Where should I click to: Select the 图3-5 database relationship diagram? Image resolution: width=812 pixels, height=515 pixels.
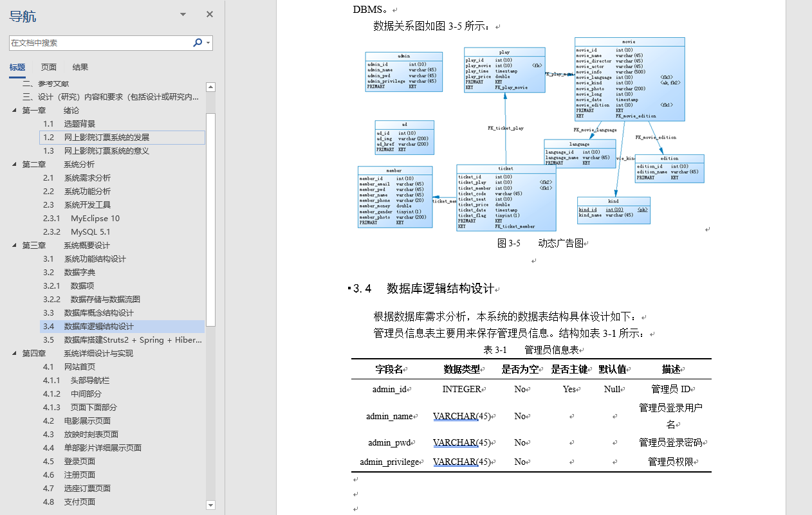tap(534, 135)
